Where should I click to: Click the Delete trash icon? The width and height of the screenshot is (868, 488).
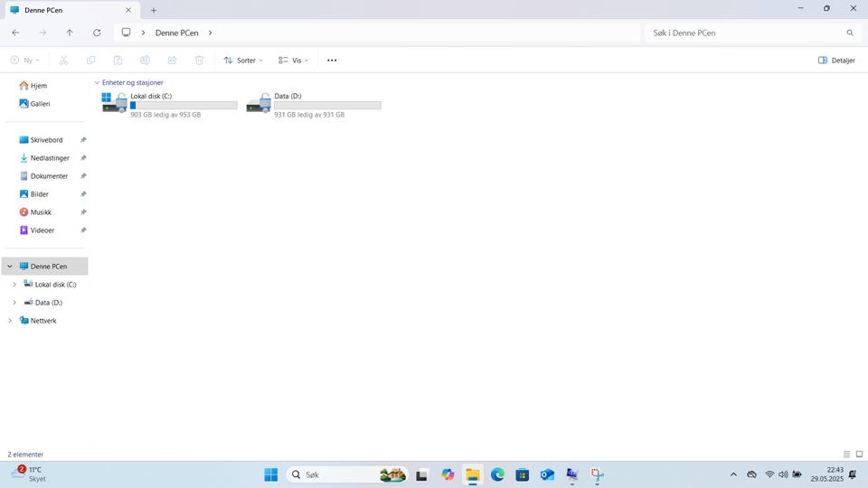pyautogui.click(x=199, y=61)
